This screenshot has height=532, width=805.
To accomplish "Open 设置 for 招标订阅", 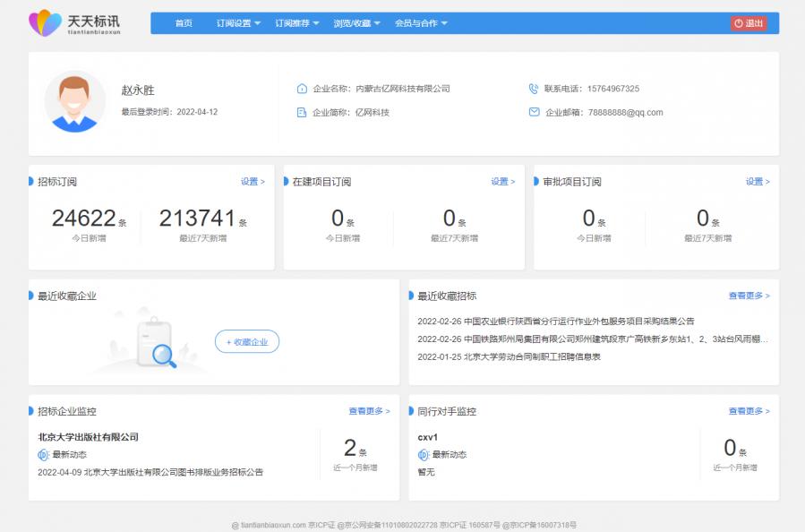I will (253, 182).
